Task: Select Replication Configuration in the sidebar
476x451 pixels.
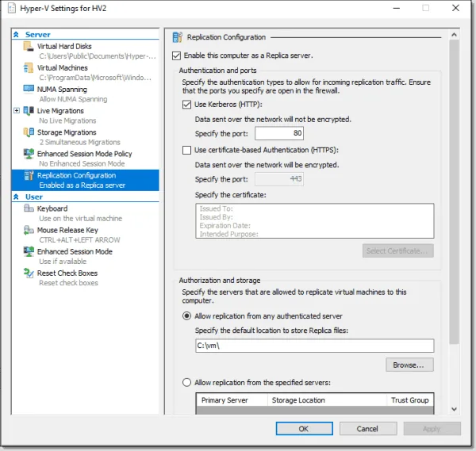Action: point(85,180)
